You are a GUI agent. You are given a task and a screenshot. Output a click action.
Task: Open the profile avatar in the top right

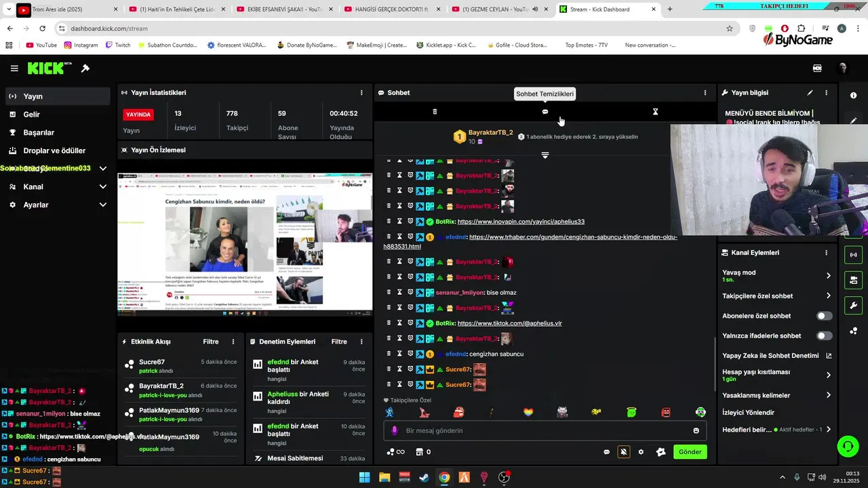[843, 68]
